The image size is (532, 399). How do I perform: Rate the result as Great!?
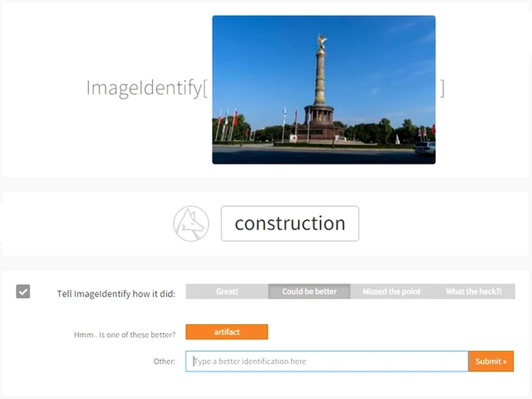click(227, 291)
